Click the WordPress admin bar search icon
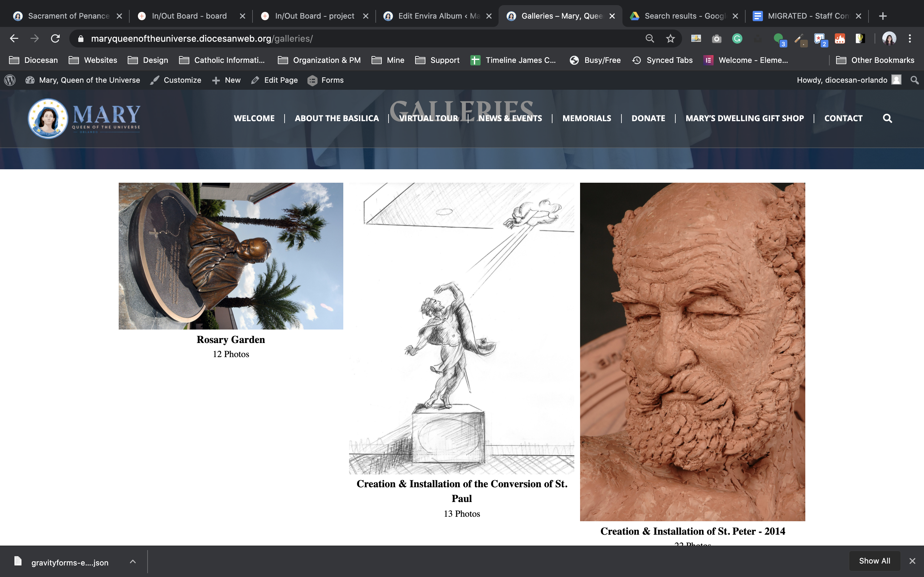The height and width of the screenshot is (577, 924). [x=914, y=80]
